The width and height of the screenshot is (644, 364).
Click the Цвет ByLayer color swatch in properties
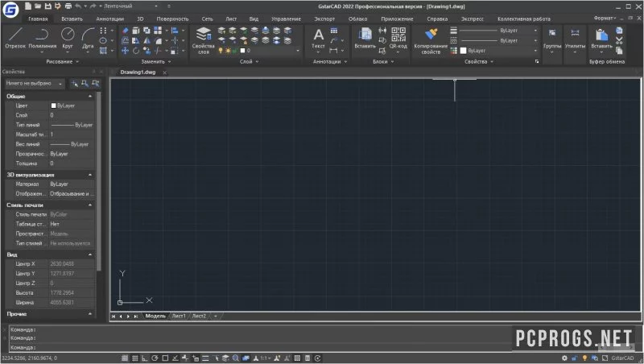tap(53, 105)
